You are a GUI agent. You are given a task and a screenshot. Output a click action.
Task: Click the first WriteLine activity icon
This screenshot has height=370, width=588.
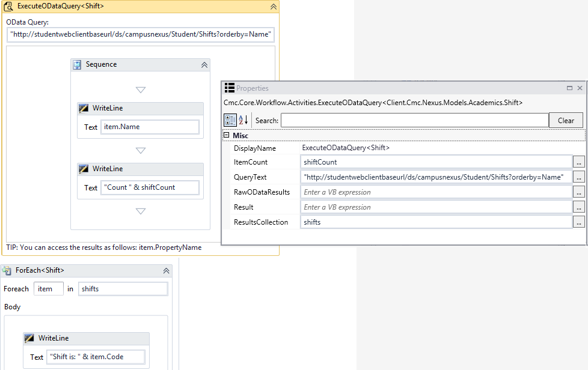[x=84, y=109]
